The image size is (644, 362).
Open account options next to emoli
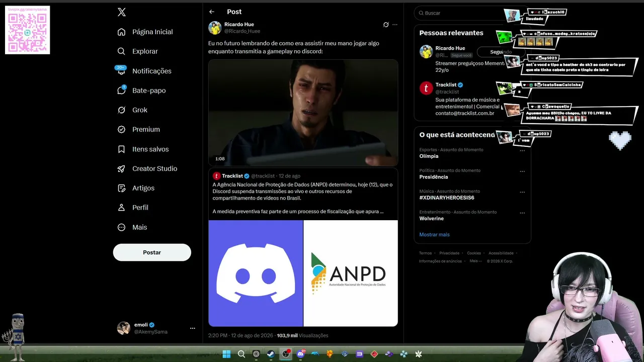point(192,328)
